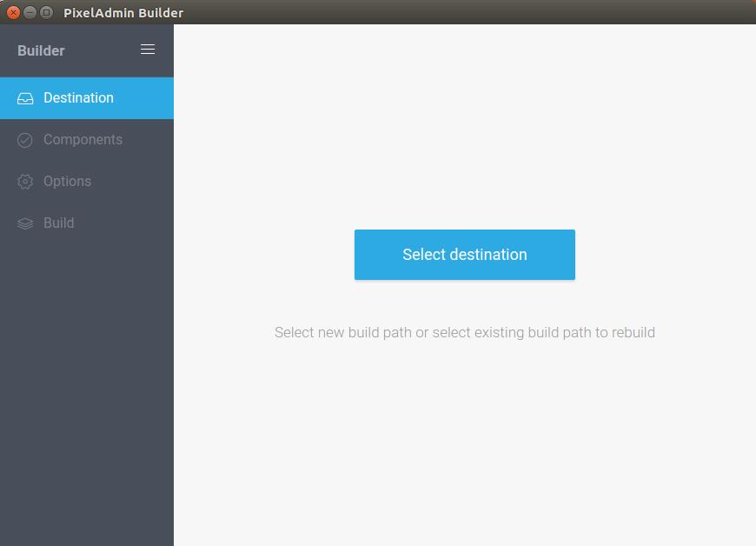Open the Options sidebar label
This screenshot has height=546, width=756.
click(67, 182)
